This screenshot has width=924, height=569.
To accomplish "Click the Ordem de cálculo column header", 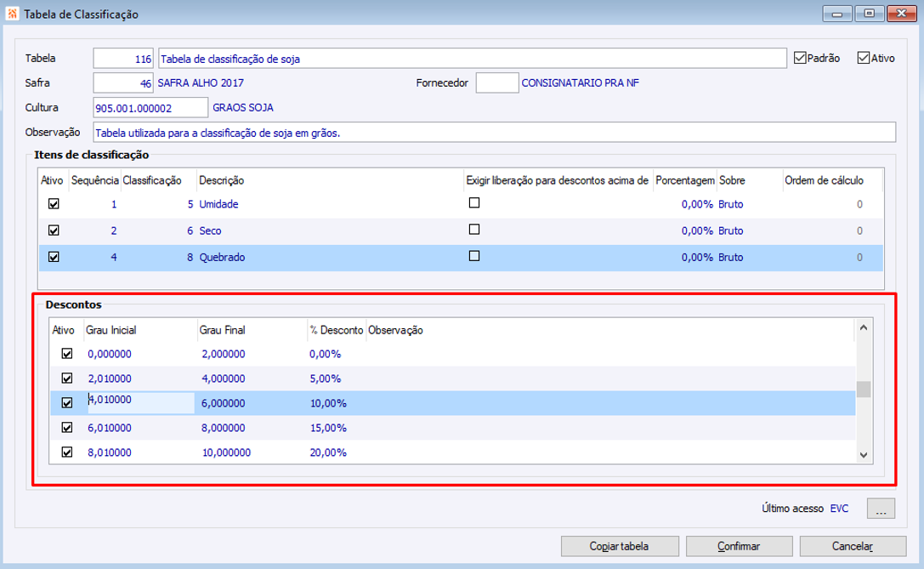I will click(824, 180).
